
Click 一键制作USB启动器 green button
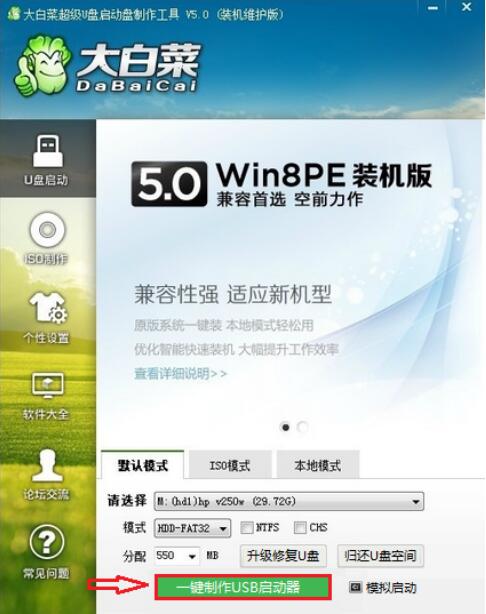pos(243,587)
